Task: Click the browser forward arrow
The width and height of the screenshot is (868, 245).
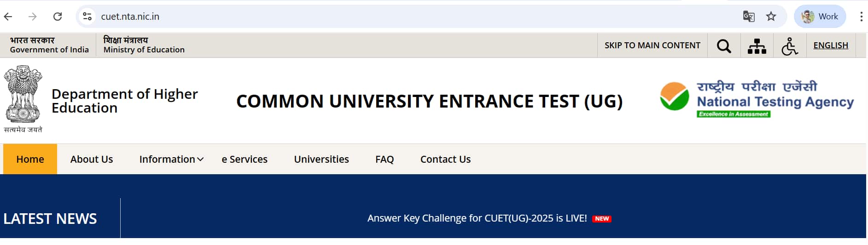Action: 32,17
